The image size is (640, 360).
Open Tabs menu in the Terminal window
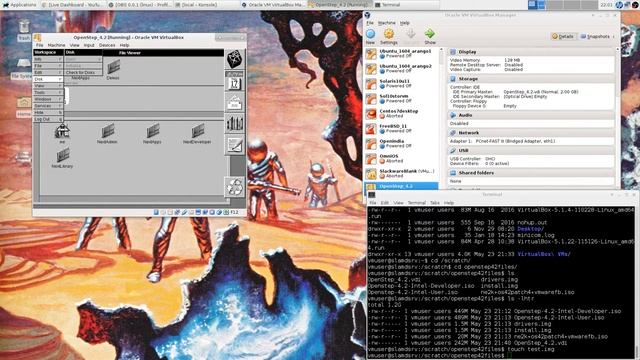pyautogui.click(x=435, y=202)
